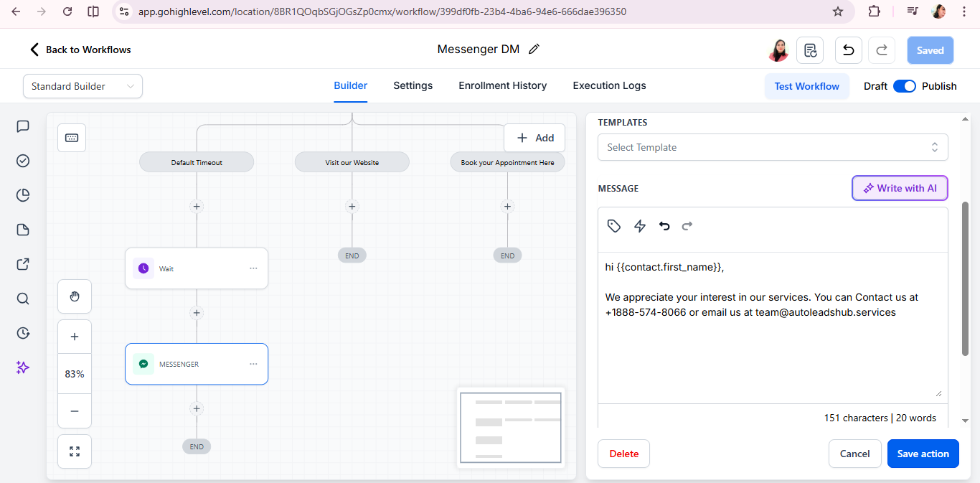Expand canvas to fullscreen view
Image resolution: width=980 pixels, height=483 pixels.
[x=75, y=451]
